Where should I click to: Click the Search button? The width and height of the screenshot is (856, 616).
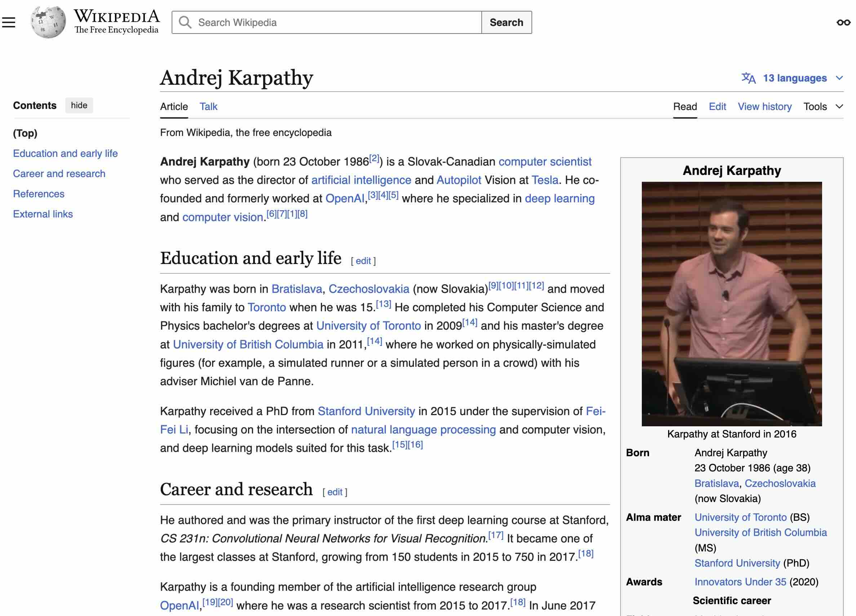click(x=506, y=23)
